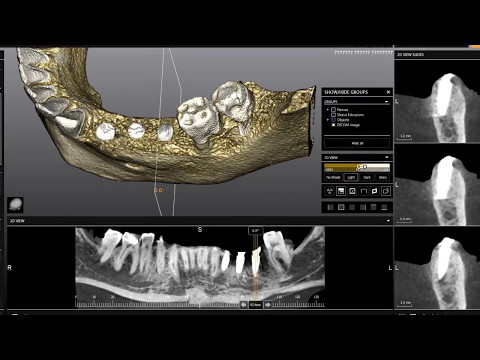Click the clipping plane icon
This screenshot has height=360, width=480.
click(374, 191)
